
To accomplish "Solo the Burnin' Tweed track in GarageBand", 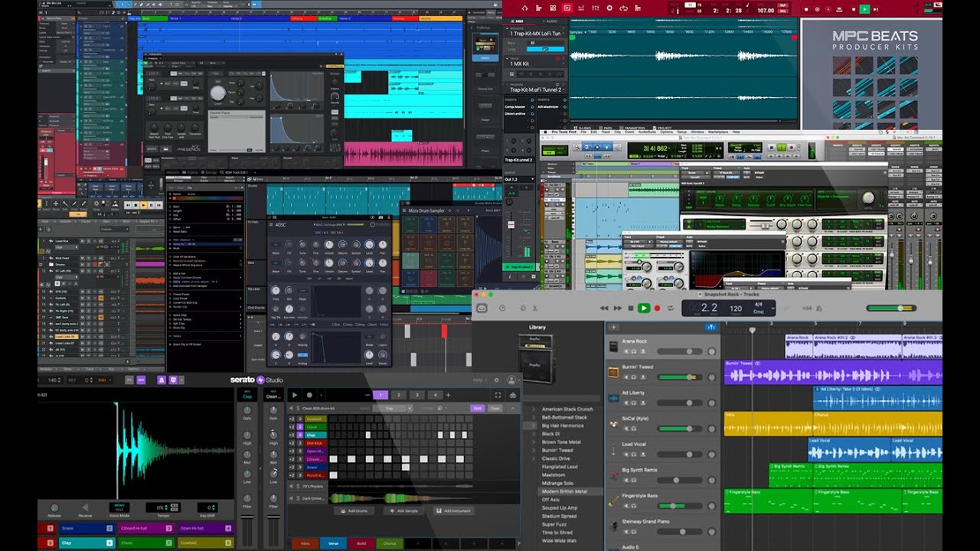I will pos(634,377).
